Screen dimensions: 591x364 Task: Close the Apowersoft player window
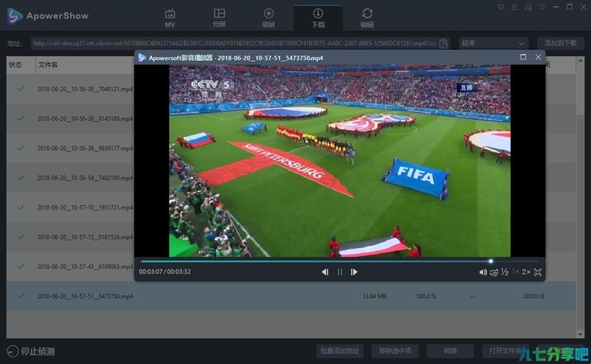click(x=538, y=57)
